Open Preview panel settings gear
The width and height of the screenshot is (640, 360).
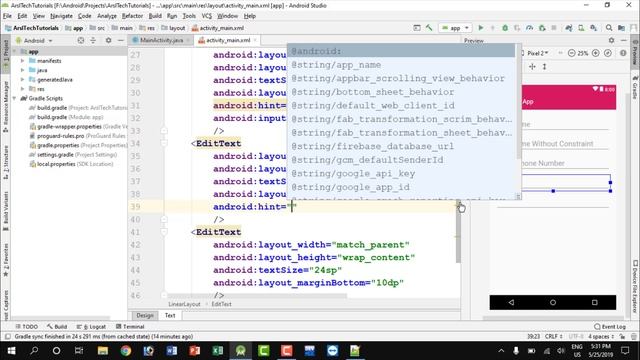click(x=611, y=40)
